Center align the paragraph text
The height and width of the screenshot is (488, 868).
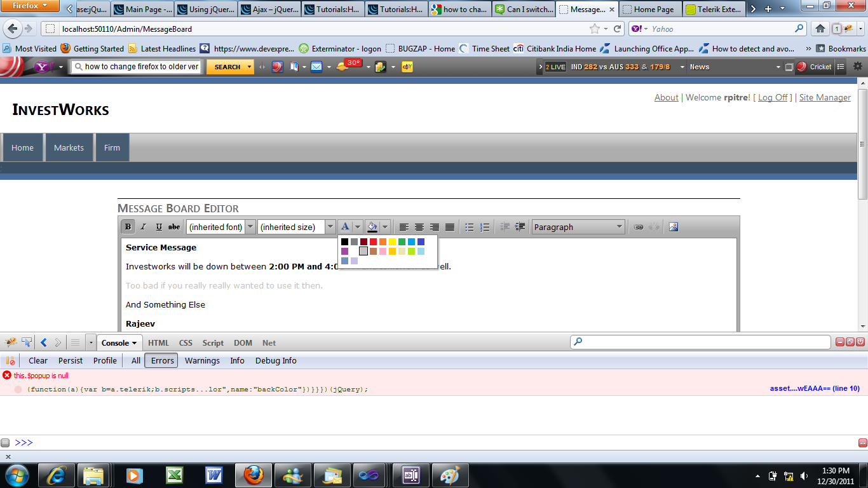coord(419,227)
